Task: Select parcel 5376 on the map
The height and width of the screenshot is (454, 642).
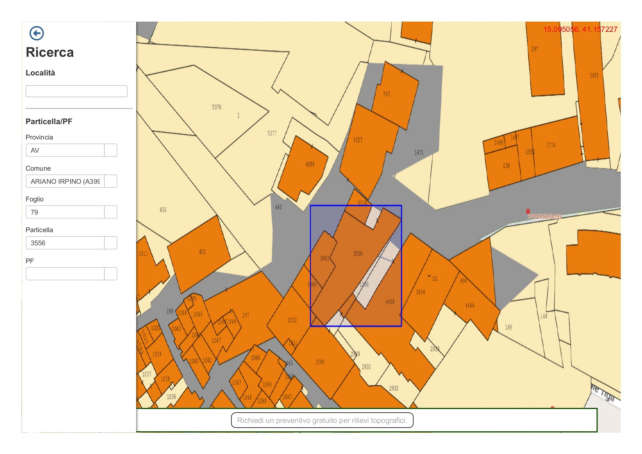Action: (217, 104)
